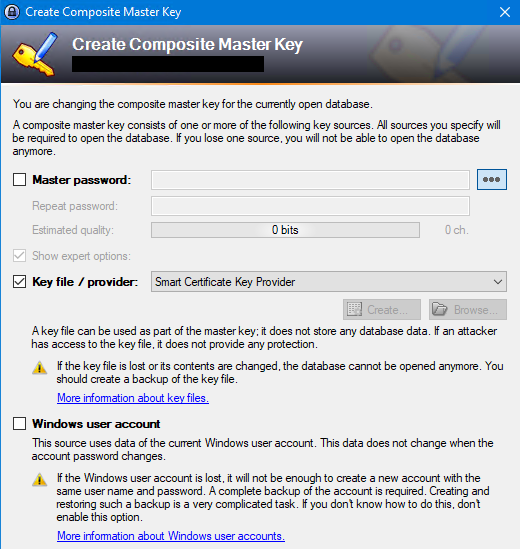Close the Create Composite Master Key dialog
This screenshot has width=520, height=549.
[505, 12]
